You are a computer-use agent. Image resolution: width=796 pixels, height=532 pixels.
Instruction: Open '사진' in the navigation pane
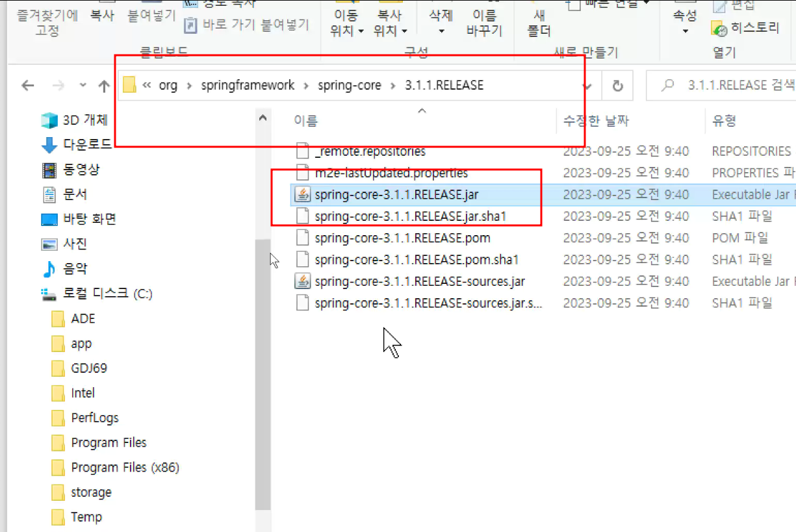click(x=75, y=244)
